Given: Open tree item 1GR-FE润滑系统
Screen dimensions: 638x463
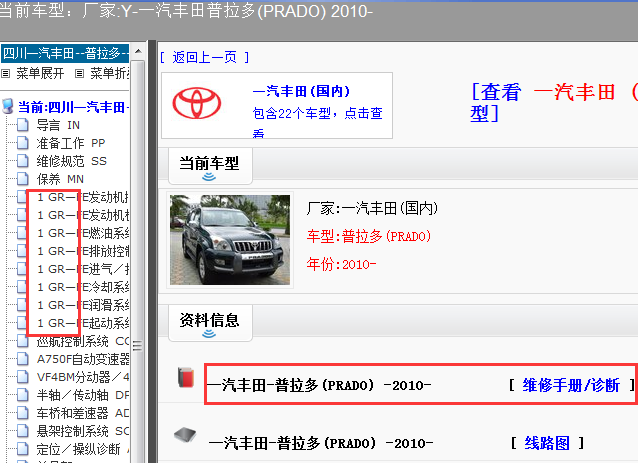Looking at the screenshot, I should pos(83,305).
